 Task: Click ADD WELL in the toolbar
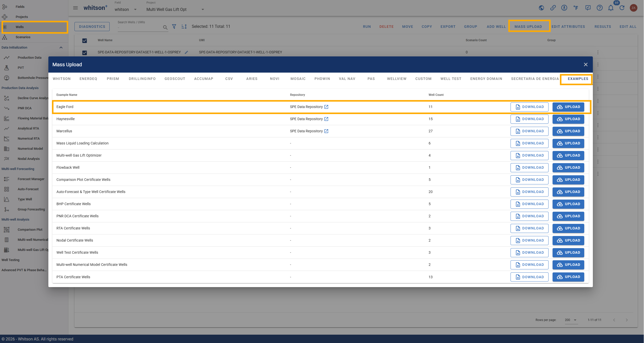(x=496, y=27)
